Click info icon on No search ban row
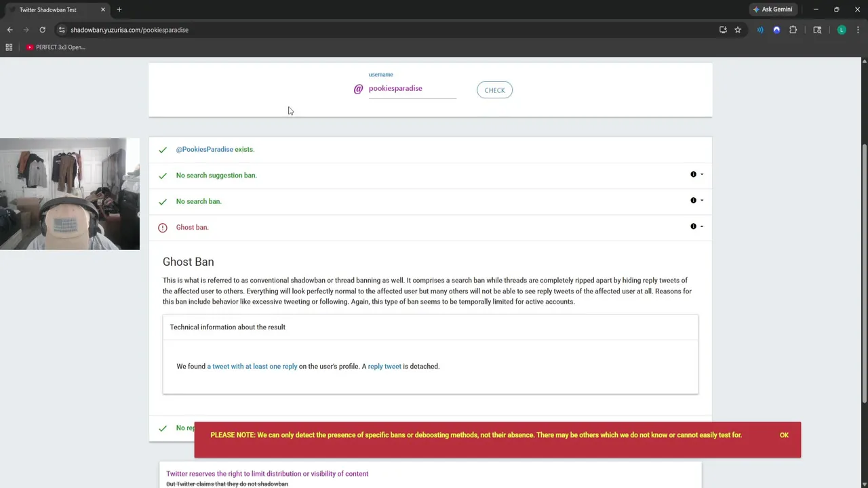Image resolution: width=868 pixels, height=488 pixels. (693, 201)
